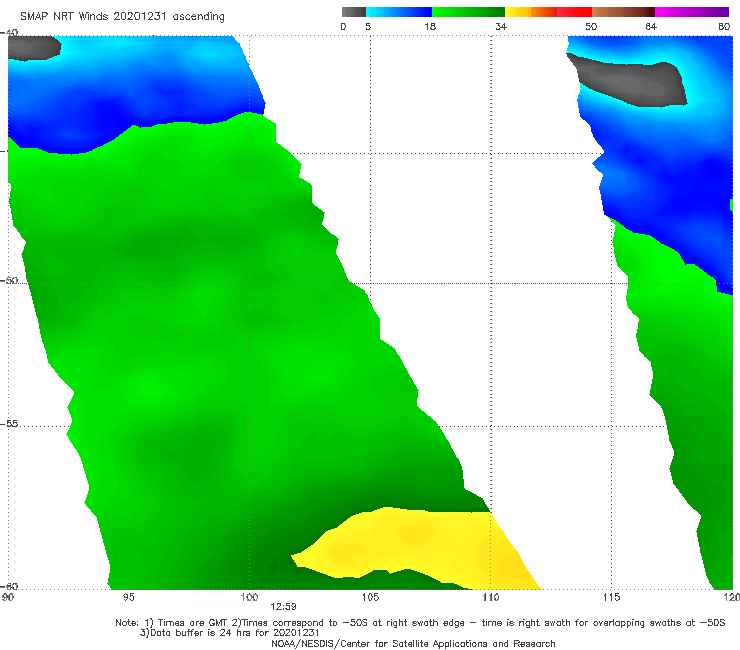Screen dimensions: 740x650
Task: Click the longitude label '110'
Action: point(491,598)
